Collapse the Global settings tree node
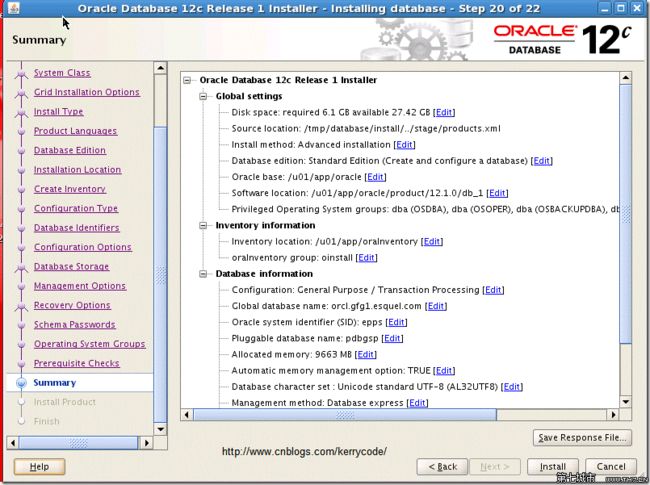 pyautogui.click(x=203, y=96)
